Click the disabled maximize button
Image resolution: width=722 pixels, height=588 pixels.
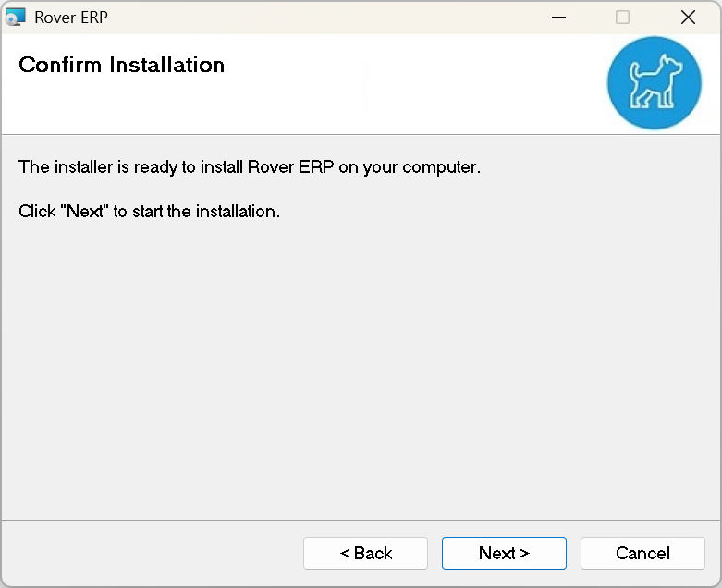point(622,18)
